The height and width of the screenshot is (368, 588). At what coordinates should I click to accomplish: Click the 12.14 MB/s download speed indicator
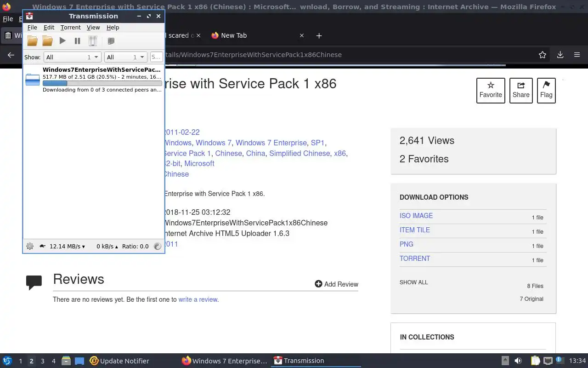coord(67,246)
